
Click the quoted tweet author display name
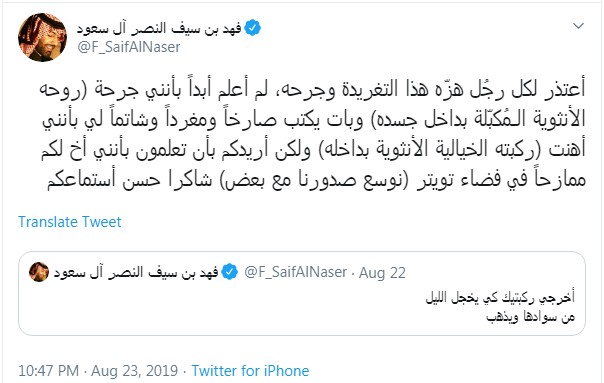pos(136,272)
